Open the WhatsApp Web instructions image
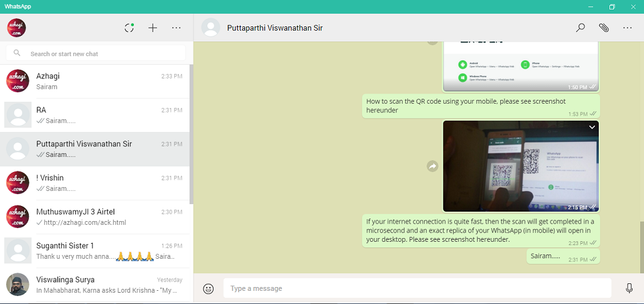This screenshot has height=304, width=644. pos(521,67)
